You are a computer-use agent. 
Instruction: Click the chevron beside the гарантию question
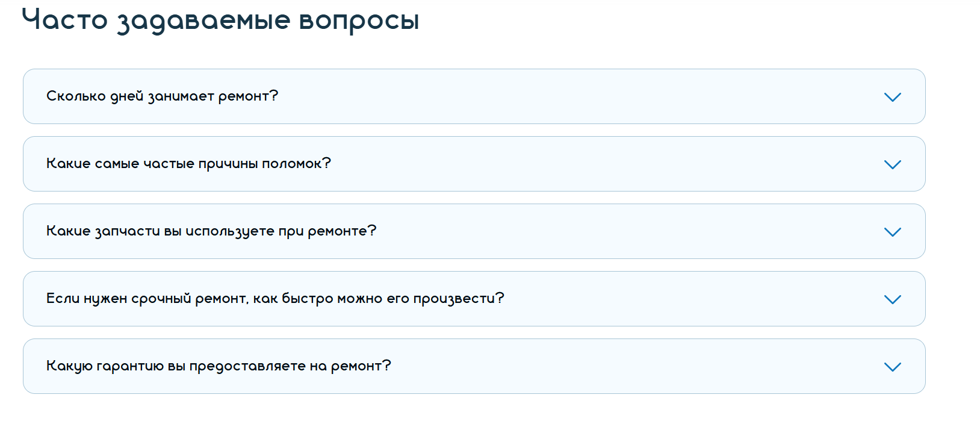(892, 367)
